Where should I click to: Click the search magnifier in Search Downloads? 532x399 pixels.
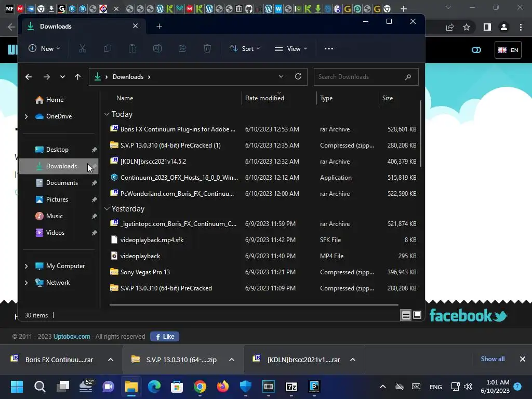pos(408,77)
